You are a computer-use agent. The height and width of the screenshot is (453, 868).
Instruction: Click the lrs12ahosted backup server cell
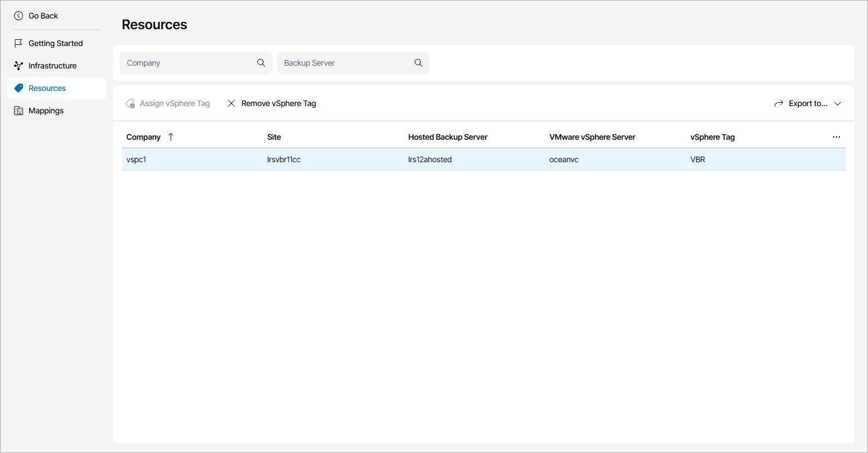click(x=430, y=159)
